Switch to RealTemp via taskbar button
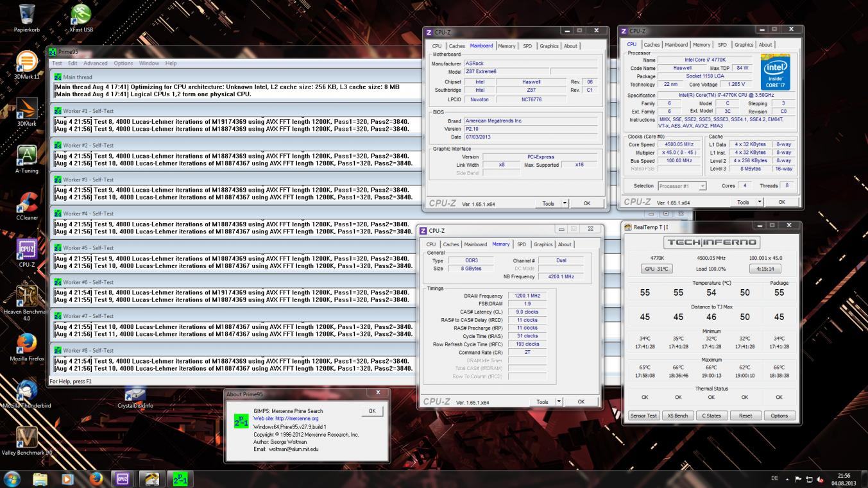 (x=152, y=478)
